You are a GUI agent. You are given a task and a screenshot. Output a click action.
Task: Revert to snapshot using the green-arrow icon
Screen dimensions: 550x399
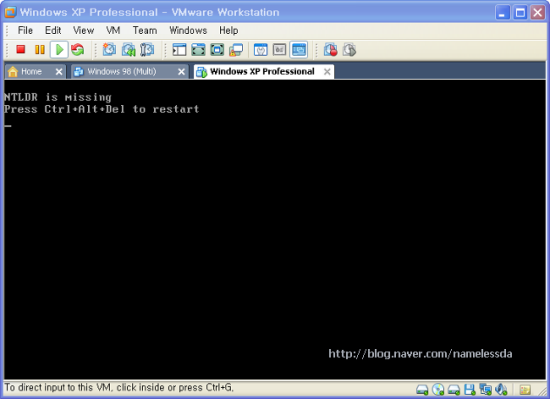pos(128,50)
